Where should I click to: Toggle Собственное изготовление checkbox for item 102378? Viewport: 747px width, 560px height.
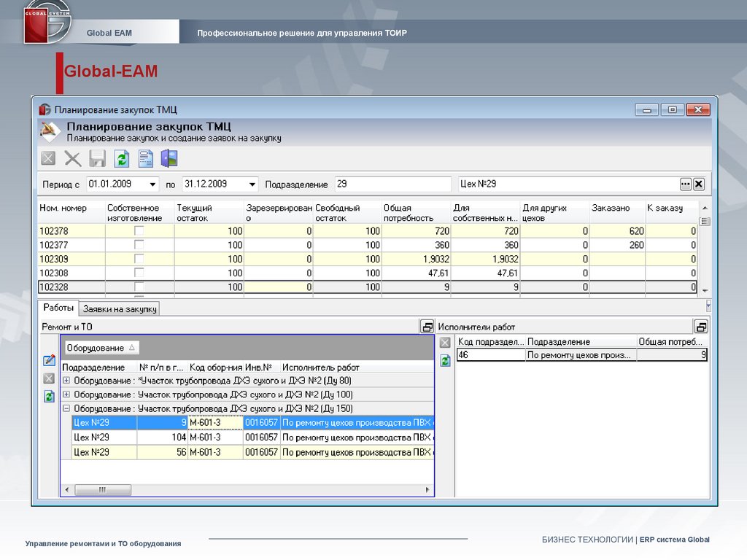pos(139,231)
